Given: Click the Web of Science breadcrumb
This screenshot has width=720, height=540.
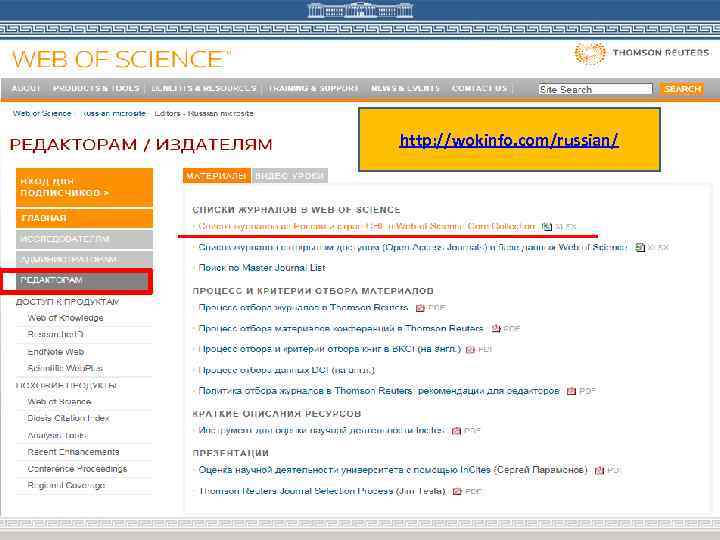Looking at the screenshot, I should point(42,113).
